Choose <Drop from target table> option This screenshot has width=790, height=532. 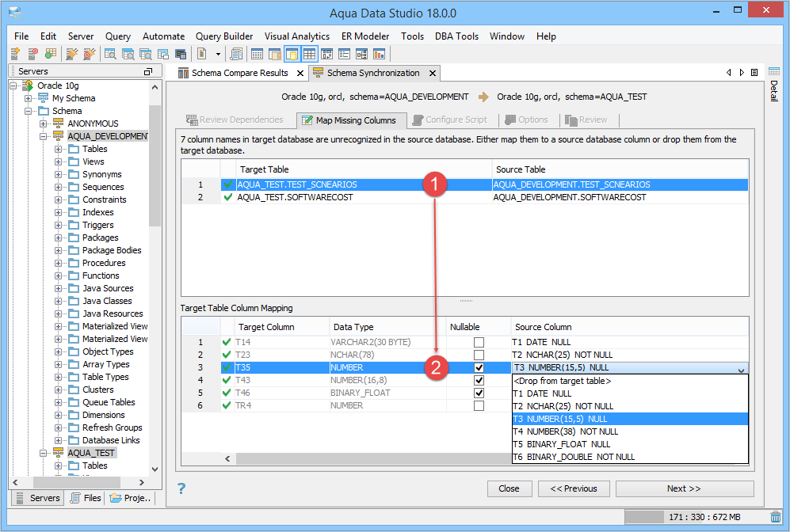point(630,381)
